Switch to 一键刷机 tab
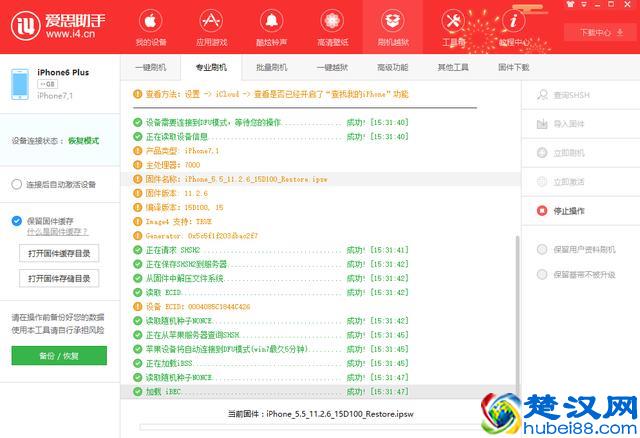Viewport: 640px width, 438px height. 151,67
